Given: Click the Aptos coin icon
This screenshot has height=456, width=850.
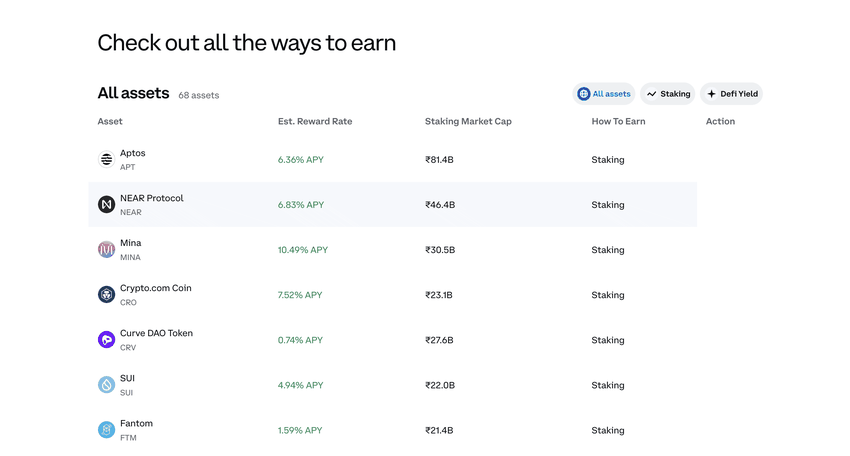Looking at the screenshot, I should pyautogui.click(x=106, y=159).
